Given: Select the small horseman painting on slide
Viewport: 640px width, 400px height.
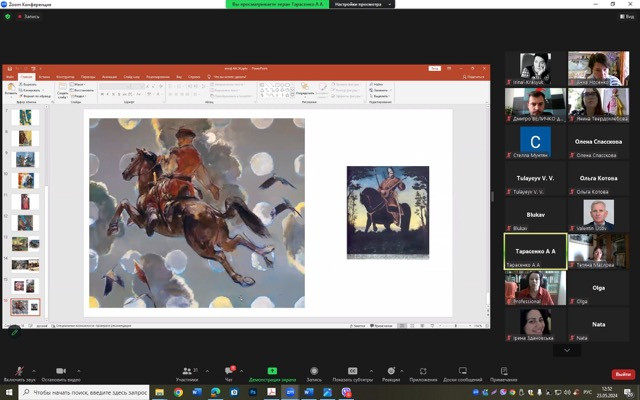Looking at the screenshot, I should pyautogui.click(x=387, y=212).
